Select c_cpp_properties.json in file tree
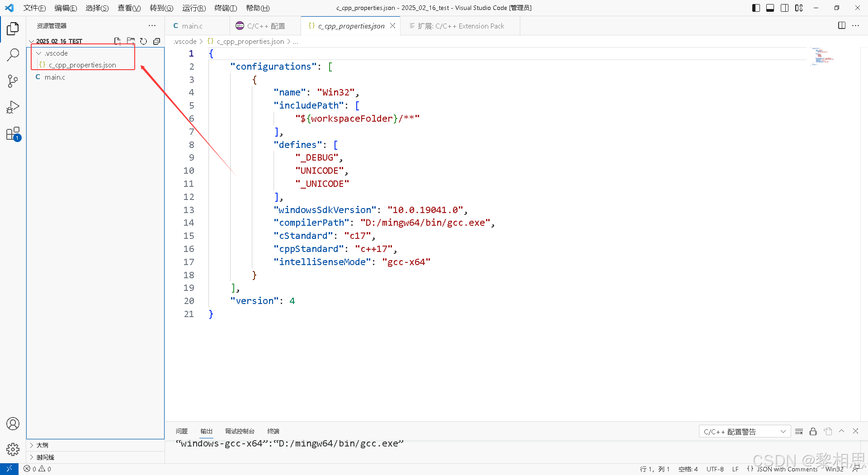868x475 pixels. click(x=82, y=65)
